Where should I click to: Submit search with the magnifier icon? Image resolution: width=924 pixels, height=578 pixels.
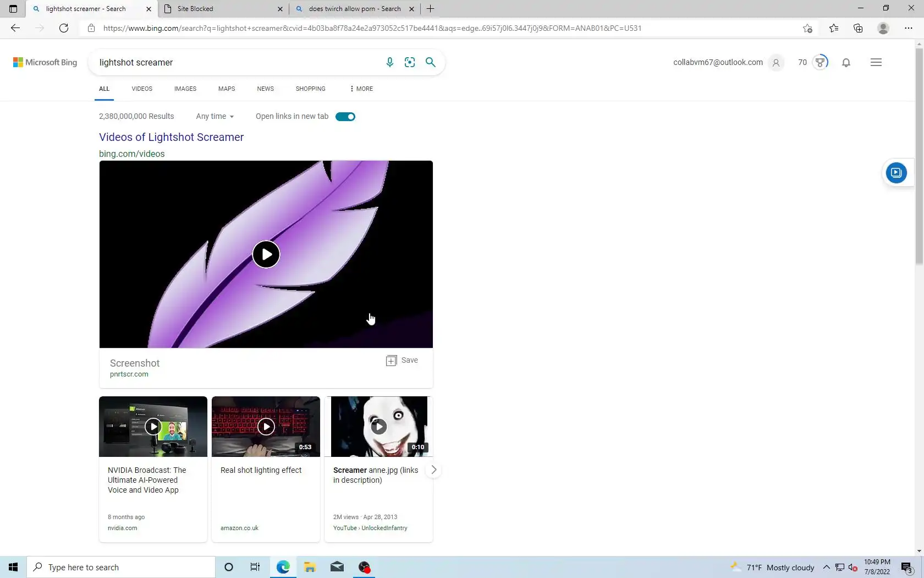pos(431,62)
